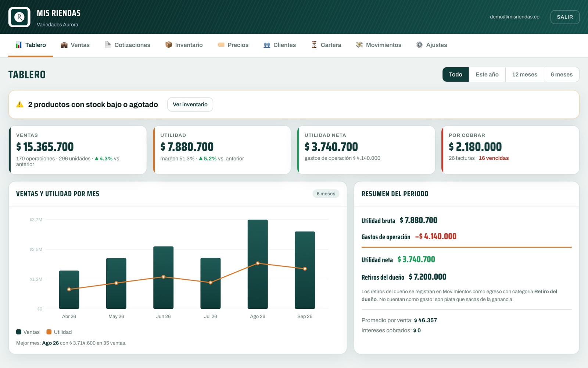Click the Retiros del dueño $ 7.200.000 value
This screenshot has height=368, width=588.
click(x=428, y=277)
